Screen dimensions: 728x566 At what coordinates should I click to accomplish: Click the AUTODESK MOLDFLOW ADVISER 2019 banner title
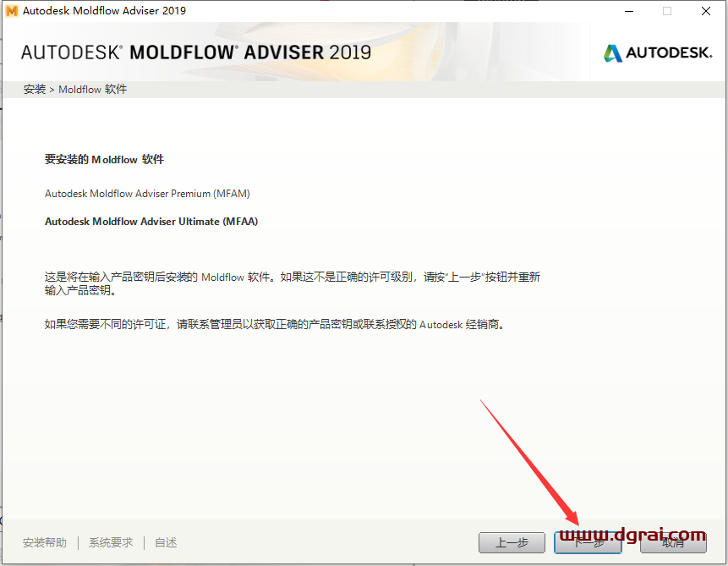pos(196,52)
